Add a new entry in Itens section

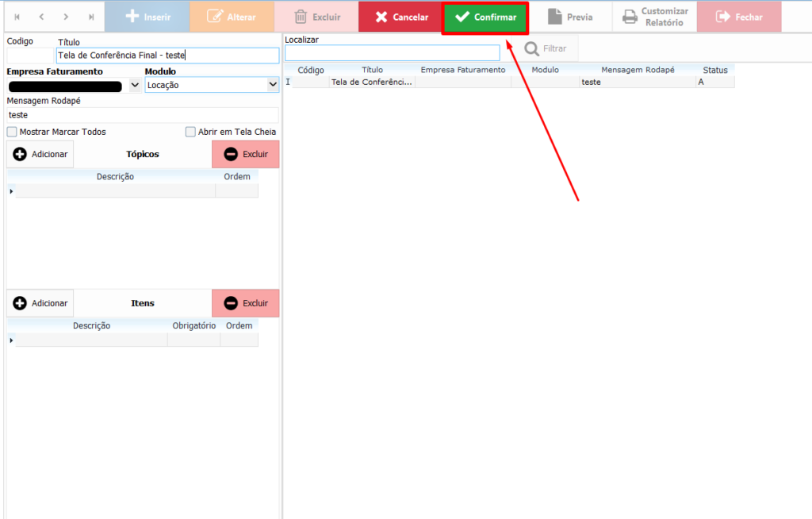pos(40,303)
